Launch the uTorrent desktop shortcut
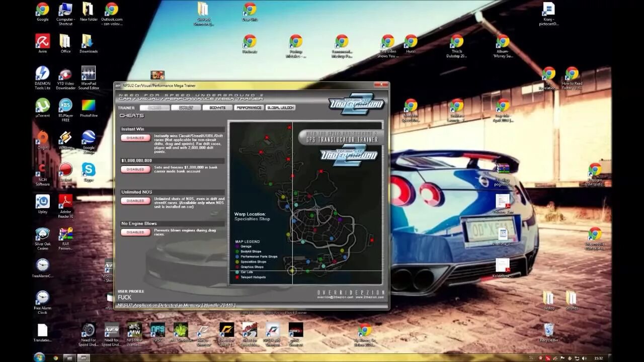Image resolution: width=644 pixels, height=362 pixels. tap(42, 108)
